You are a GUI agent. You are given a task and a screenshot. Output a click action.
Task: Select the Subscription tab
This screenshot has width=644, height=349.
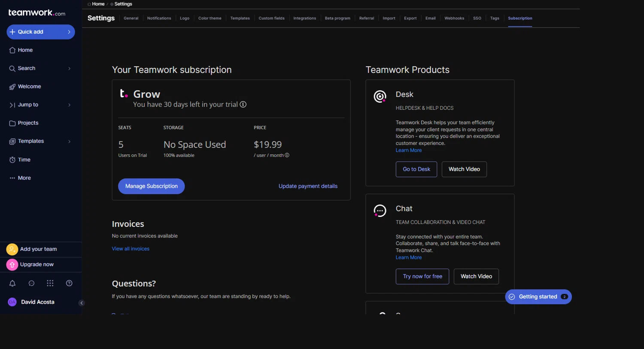520,18
